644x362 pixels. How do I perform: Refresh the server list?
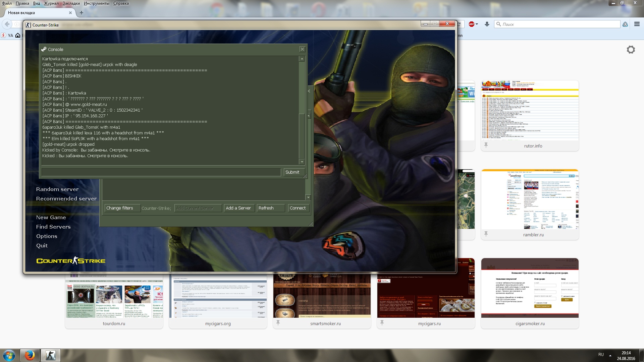tap(271, 208)
